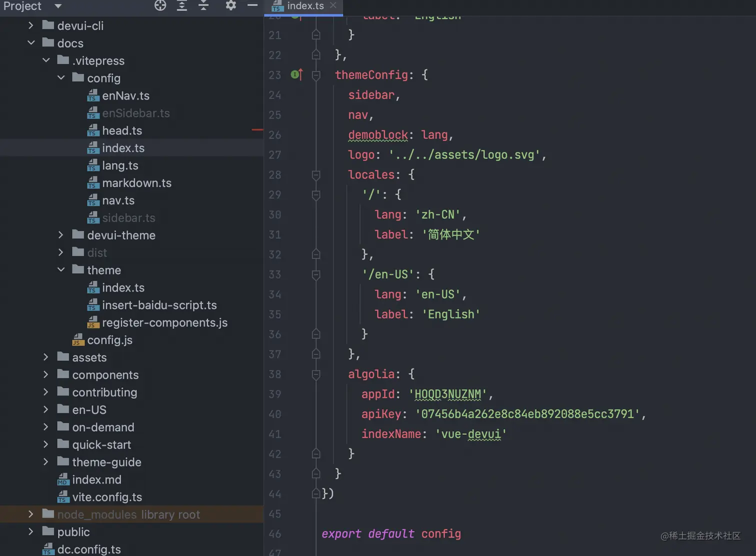The height and width of the screenshot is (556, 756).
Task: Click fold end marker on line 44
Action: click(316, 493)
